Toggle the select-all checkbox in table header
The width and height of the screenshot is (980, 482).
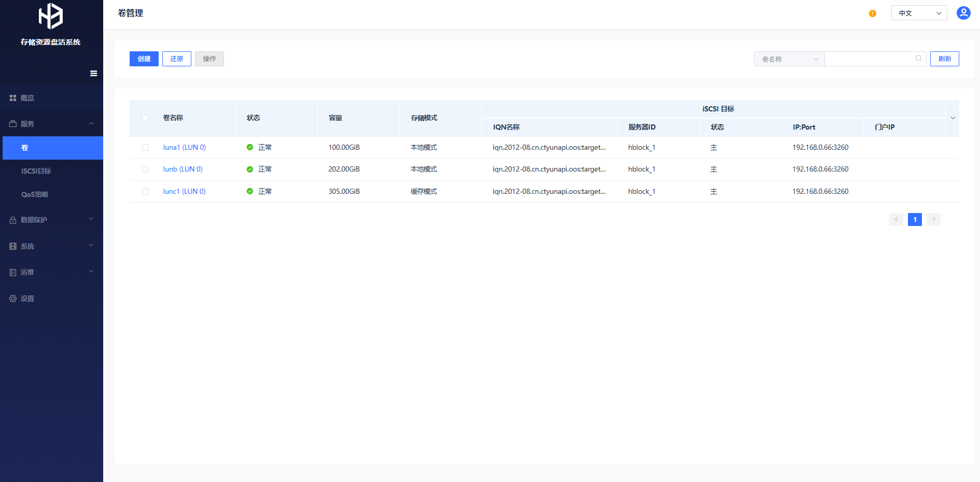pyautogui.click(x=145, y=118)
